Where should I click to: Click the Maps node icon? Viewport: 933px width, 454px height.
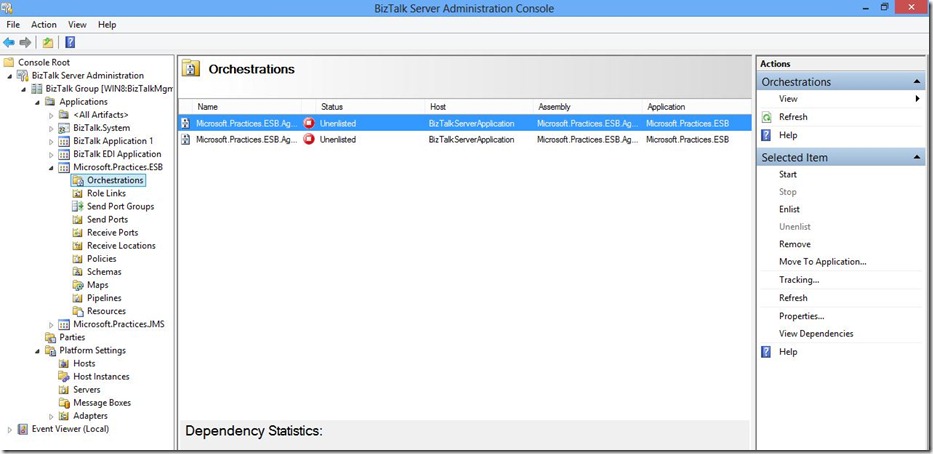(77, 285)
